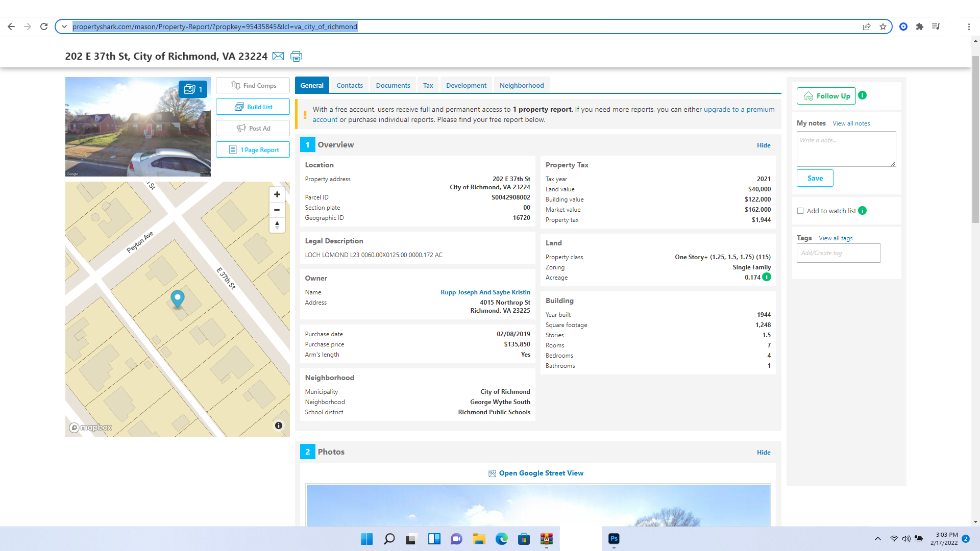
Task: Open the Widgets taskbar icon
Action: (434, 539)
